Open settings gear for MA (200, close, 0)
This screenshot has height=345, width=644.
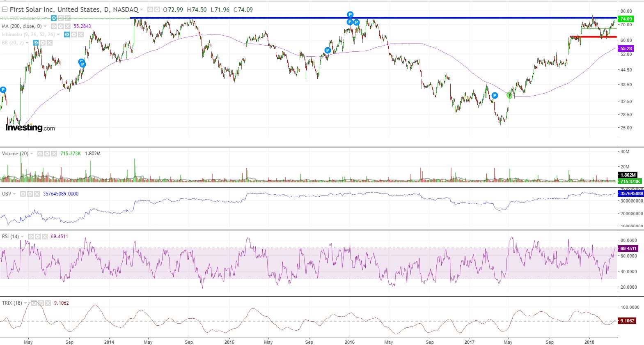click(61, 26)
